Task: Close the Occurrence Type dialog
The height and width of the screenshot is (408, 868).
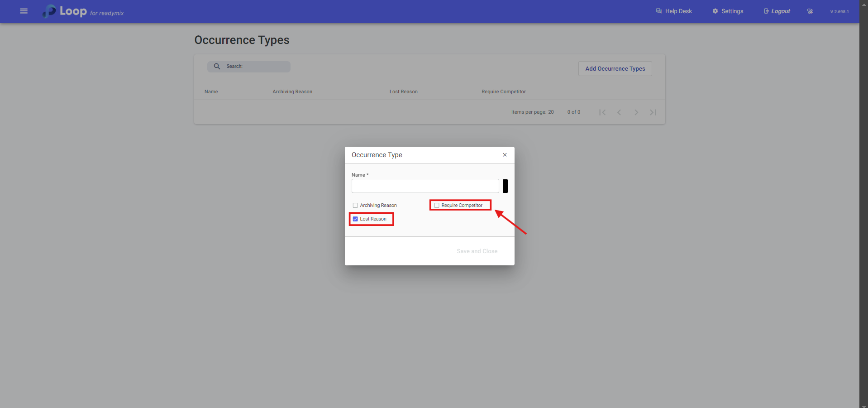Action: [x=505, y=155]
